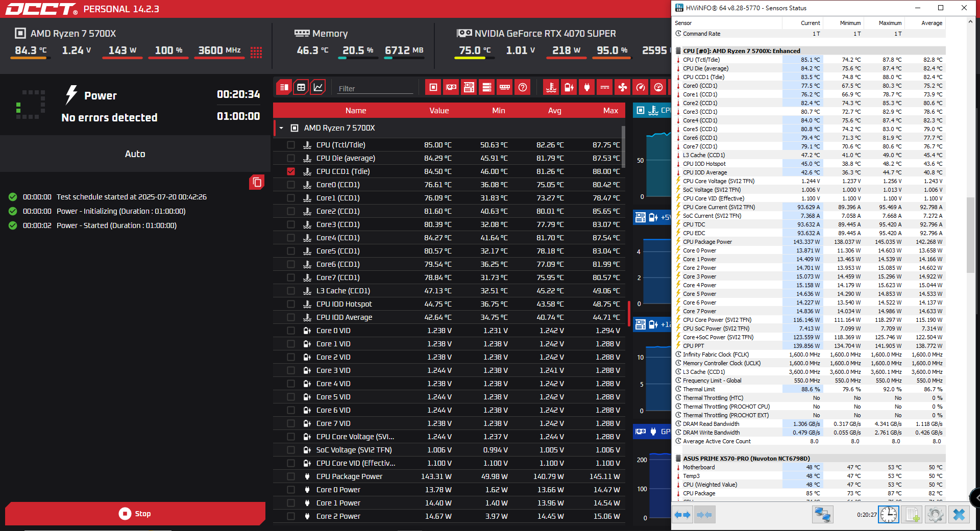This screenshot has width=980, height=531.
Task: Switch OCCT sensors to graph view
Action: pos(318,87)
